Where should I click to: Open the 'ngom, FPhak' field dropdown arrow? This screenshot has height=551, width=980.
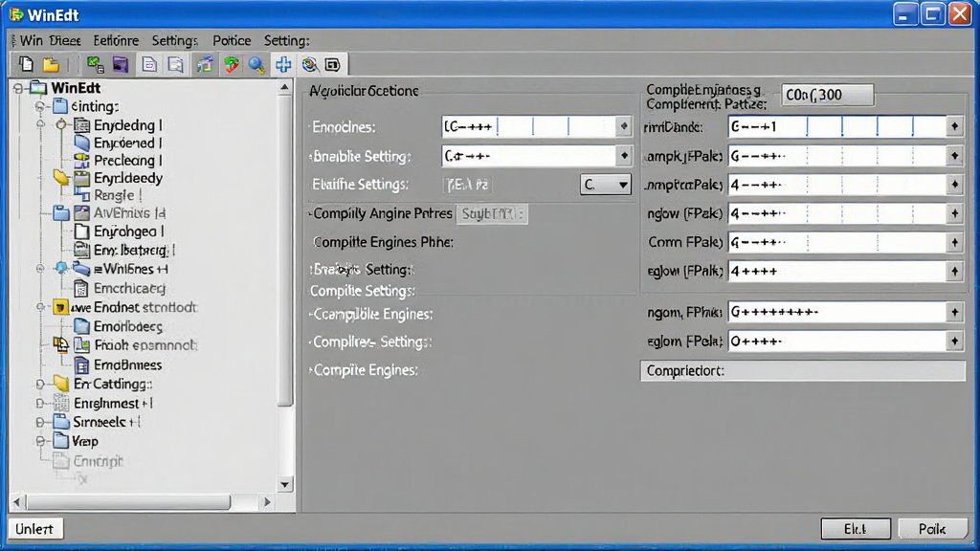click(954, 312)
